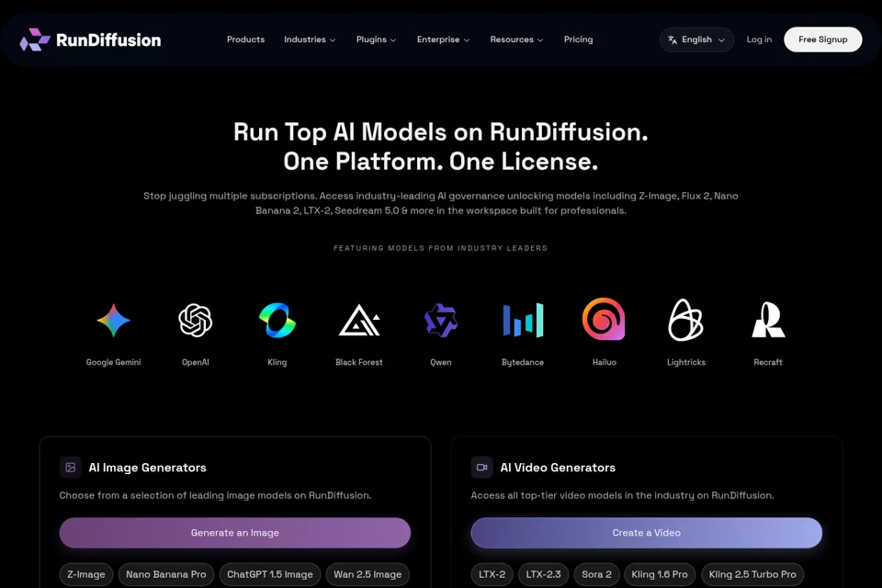Open the Industries dropdown menu

[310, 40]
